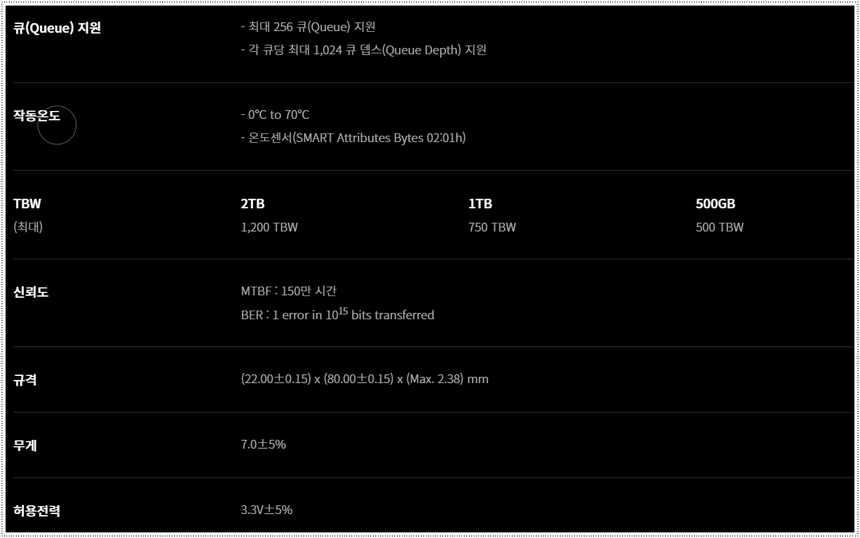
Task: Click the 0°C to 70°C text
Action: [275, 115]
